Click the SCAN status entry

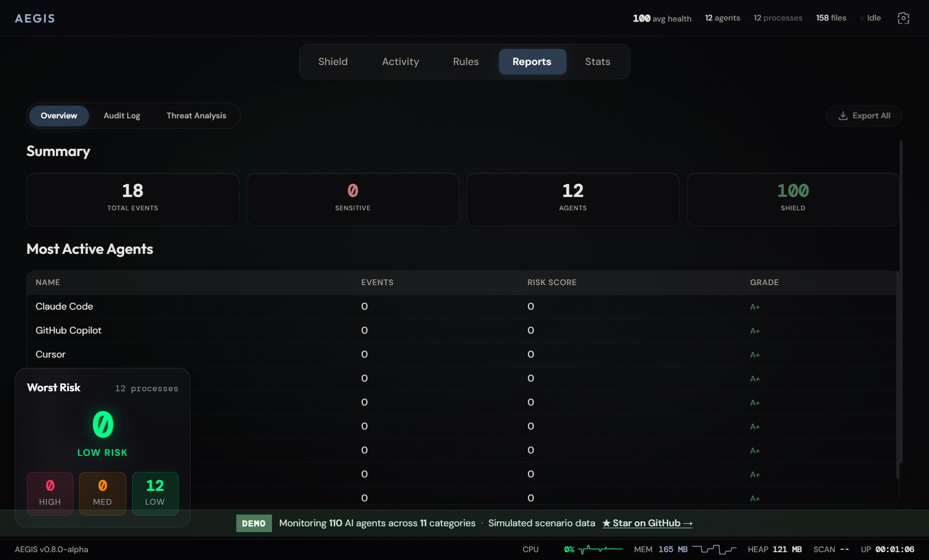click(831, 549)
